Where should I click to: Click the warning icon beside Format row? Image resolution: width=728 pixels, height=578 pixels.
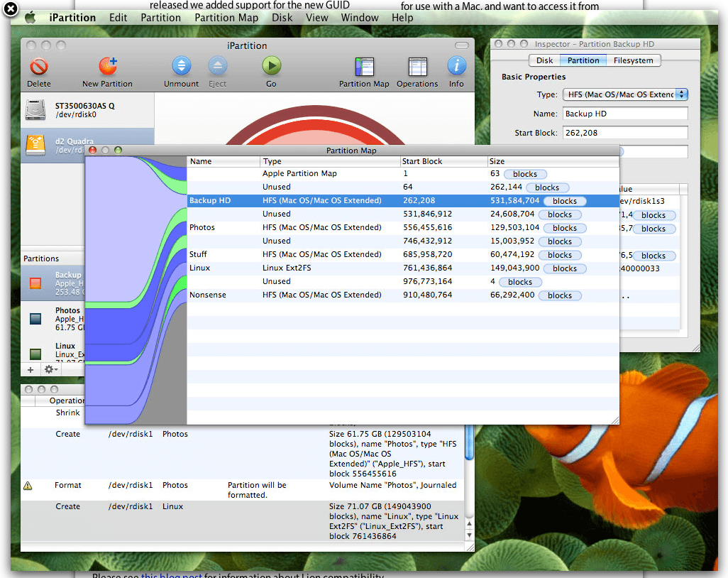[28, 486]
